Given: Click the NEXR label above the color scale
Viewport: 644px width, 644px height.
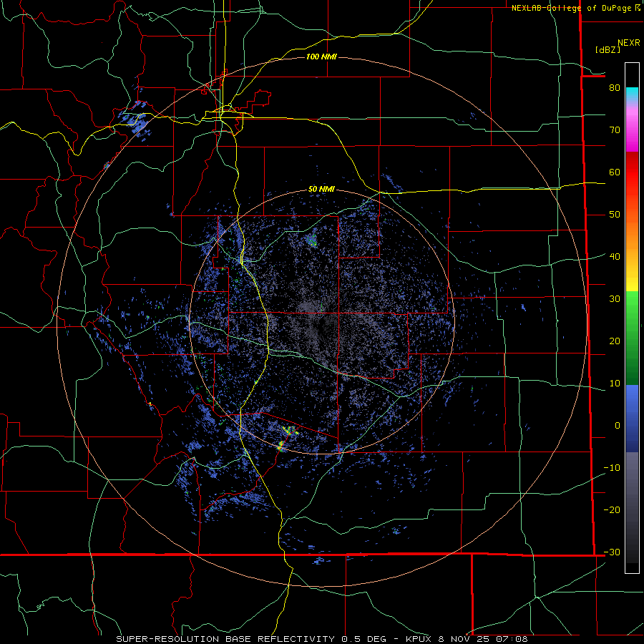Looking at the screenshot, I should point(628,43).
